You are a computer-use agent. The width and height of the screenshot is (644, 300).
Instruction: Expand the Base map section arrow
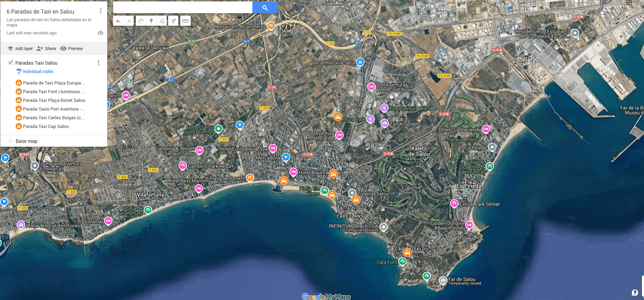[x=10, y=141]
